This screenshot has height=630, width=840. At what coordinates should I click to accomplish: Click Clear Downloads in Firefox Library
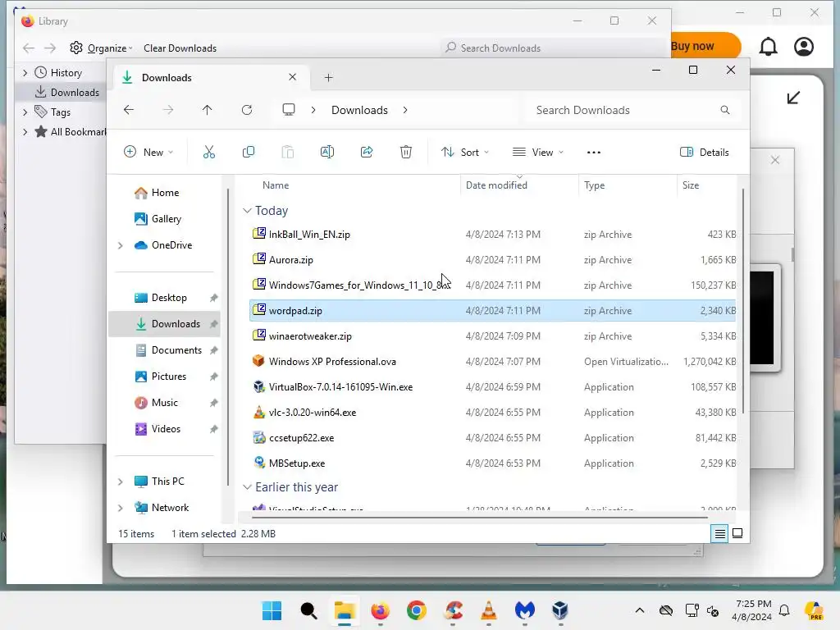(x=180, y=48)
